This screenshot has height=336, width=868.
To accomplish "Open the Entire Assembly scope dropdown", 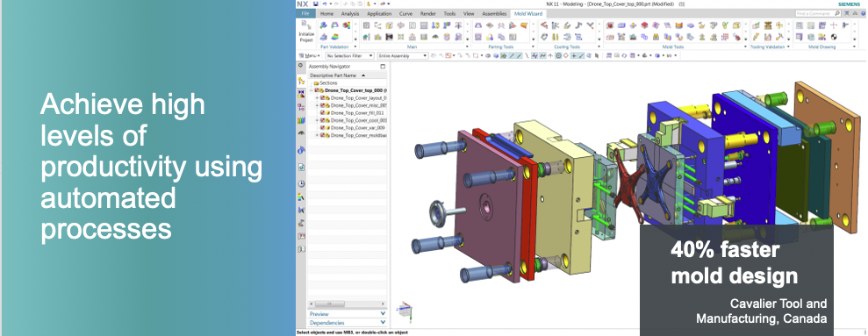I will coord(403,56).
